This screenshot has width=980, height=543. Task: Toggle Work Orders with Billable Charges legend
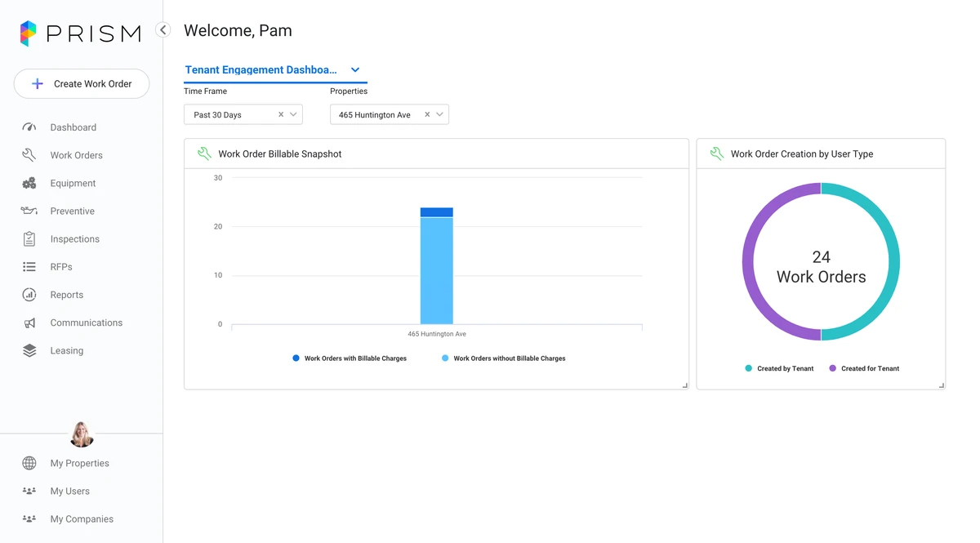(350, 358)
